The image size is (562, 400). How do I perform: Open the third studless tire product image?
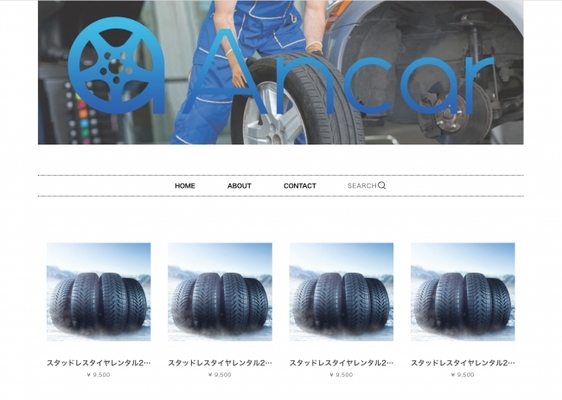coord(342,292)
